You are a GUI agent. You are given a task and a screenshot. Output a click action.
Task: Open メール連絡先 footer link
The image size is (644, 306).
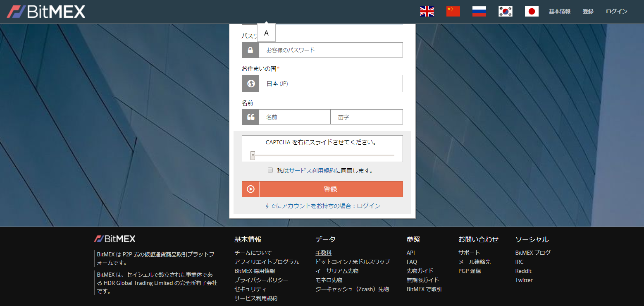click(x=475, y=262)
